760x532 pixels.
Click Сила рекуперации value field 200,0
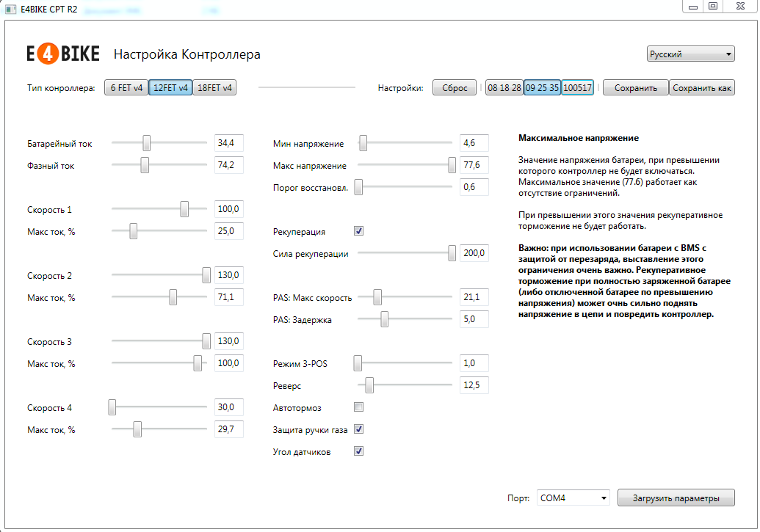tap(474, 253)
